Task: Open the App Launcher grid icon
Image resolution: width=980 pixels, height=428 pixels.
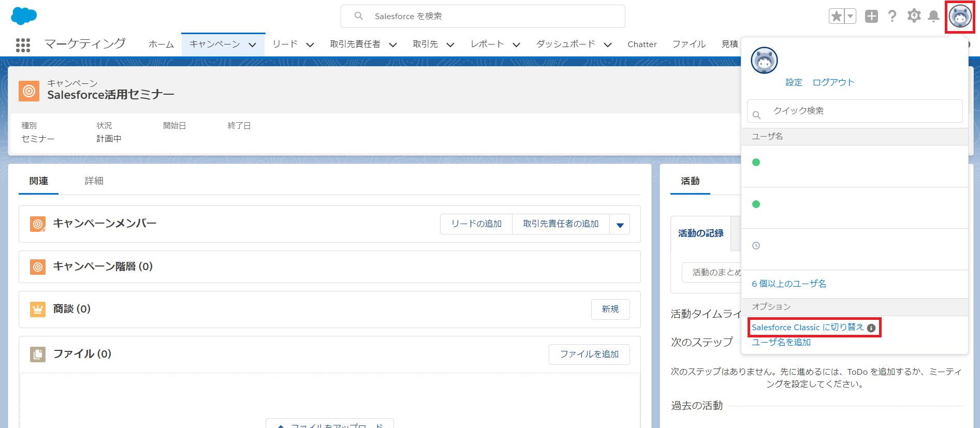Action: coord(23,45)
